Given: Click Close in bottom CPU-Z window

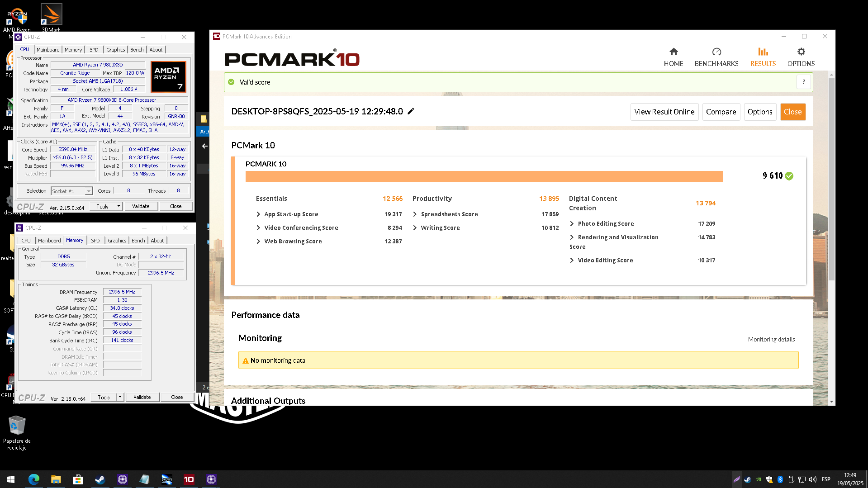Looking at the screenshot, I should coord(177,397).
